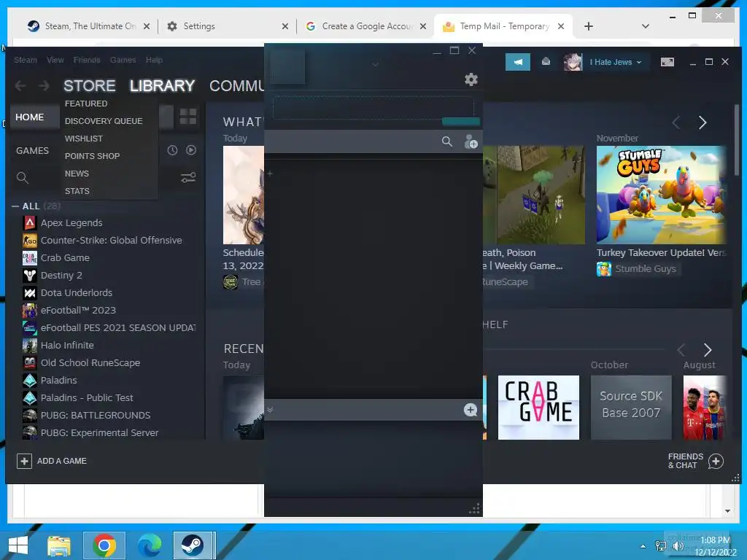
Task: Select FEATURED in store submenu
Action: (86, 104)
